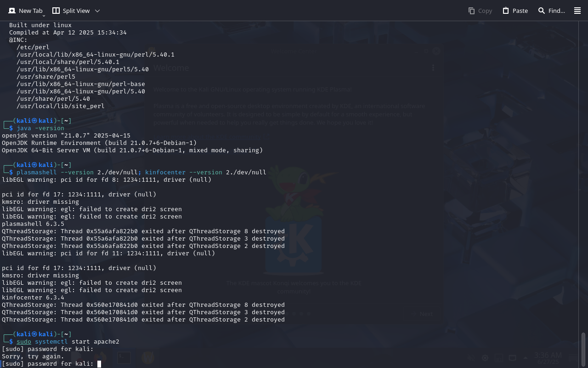
Task: Open the Find... search bar
Action: point(551,11)
